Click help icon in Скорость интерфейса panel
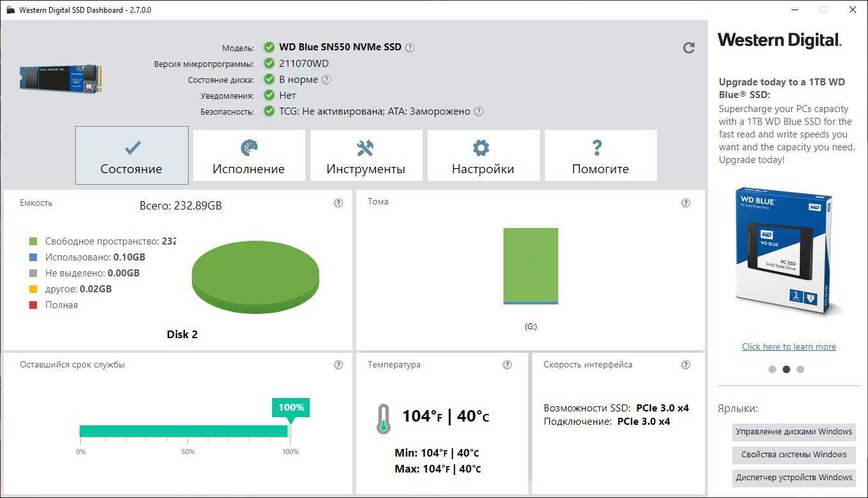 coord(686,365)
